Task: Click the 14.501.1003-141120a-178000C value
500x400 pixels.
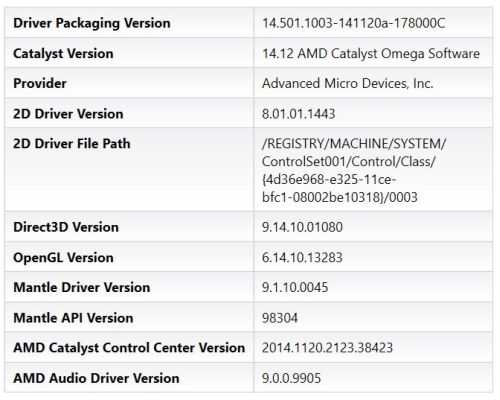Action: pyautogui.click(x=353, y=23)
